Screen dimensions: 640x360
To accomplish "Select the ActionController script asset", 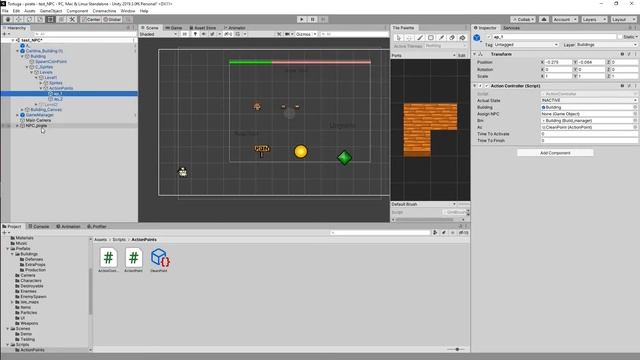I will tap(108, 260).
